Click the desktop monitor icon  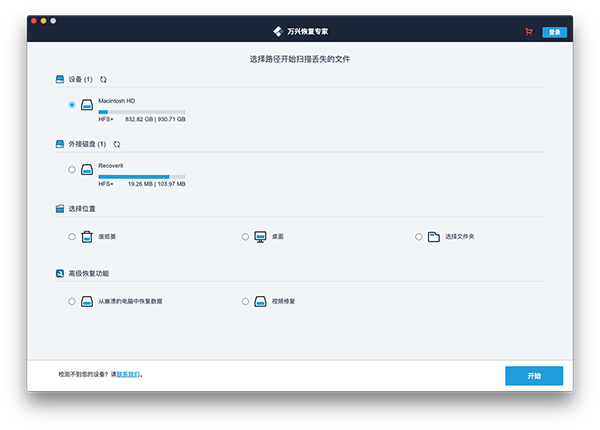pyautogui.click(x=260, y=237)
